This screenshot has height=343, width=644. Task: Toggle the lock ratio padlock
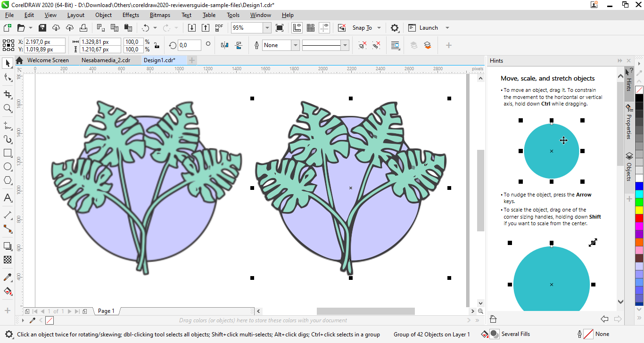157,45
